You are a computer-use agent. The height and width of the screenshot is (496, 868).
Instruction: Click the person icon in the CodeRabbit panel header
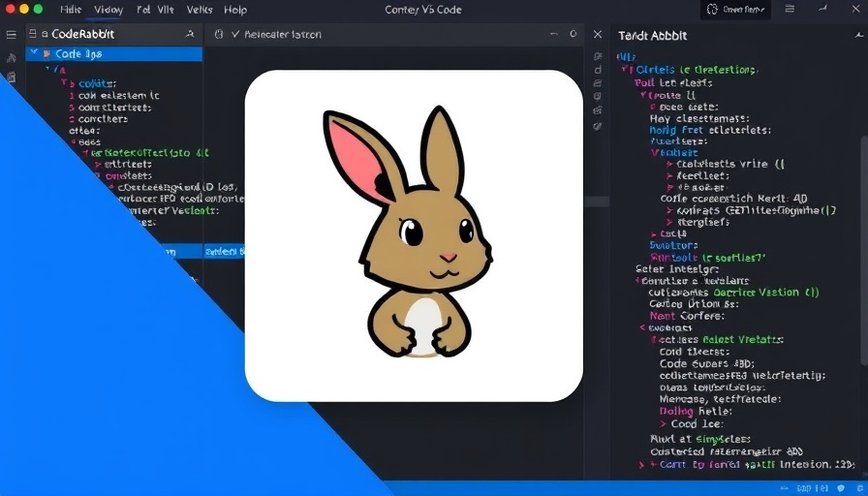(x=189, y=34)
